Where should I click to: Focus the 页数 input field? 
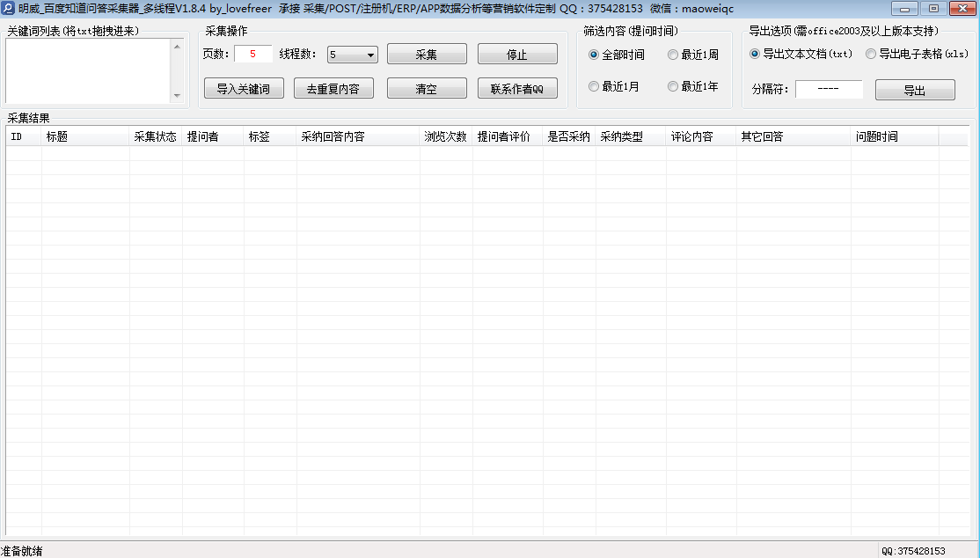coord(253,54)
